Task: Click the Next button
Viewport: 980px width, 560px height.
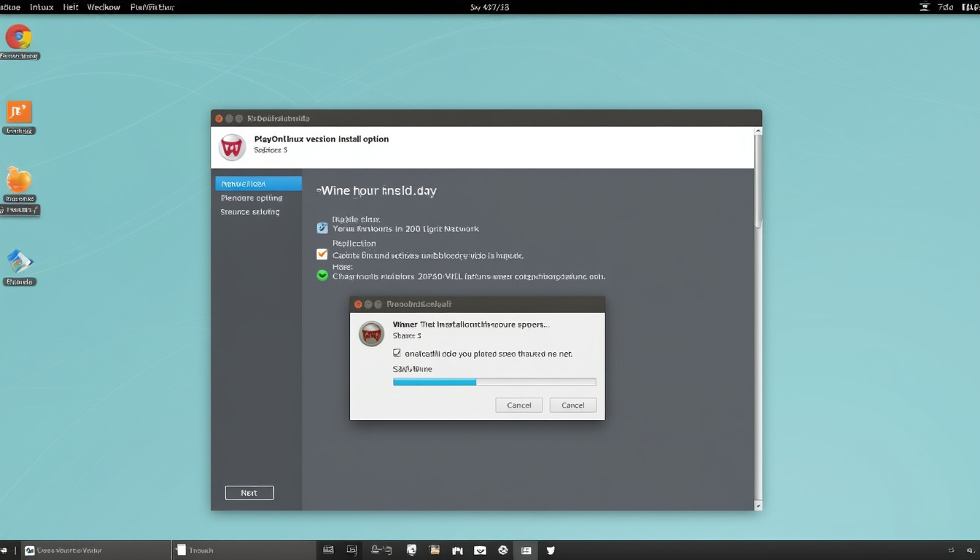Action: 249,493
